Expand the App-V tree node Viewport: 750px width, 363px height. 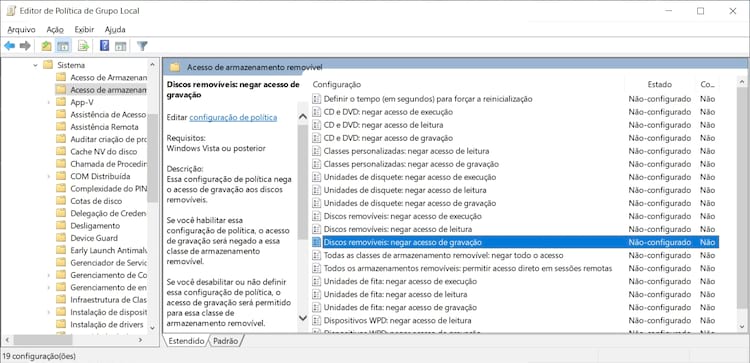pyautogui.click(x=48, y=102)
